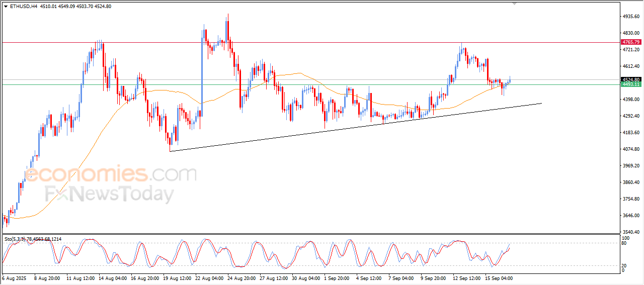Screen dimensions: 644x285
Task: Click the 4183.60 price axis label
Action: 631,133
